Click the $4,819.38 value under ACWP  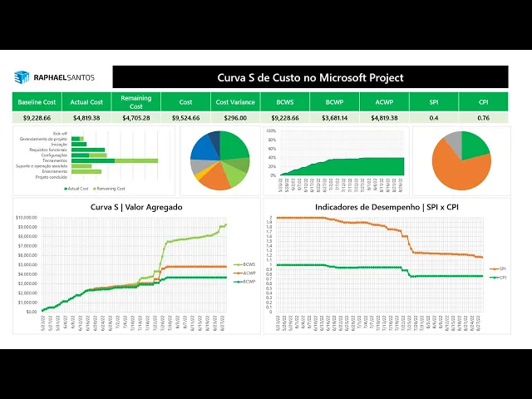tap(384, 118)
